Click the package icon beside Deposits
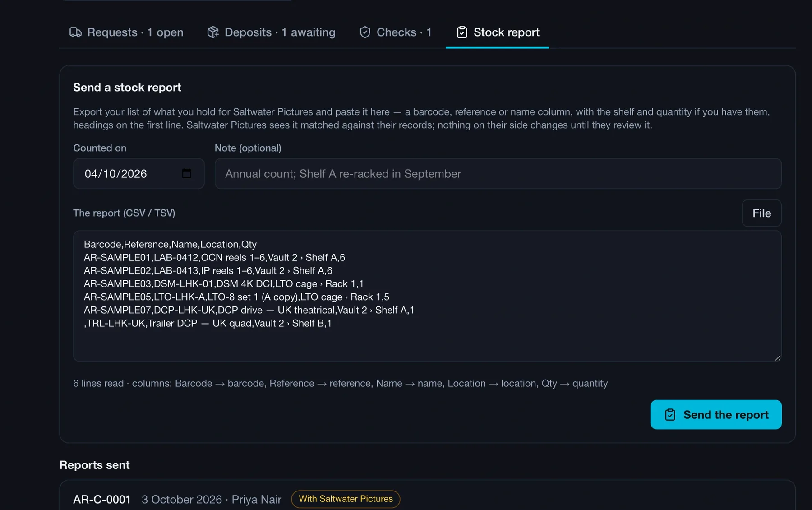812x510 pixels. tap(213, 32)
